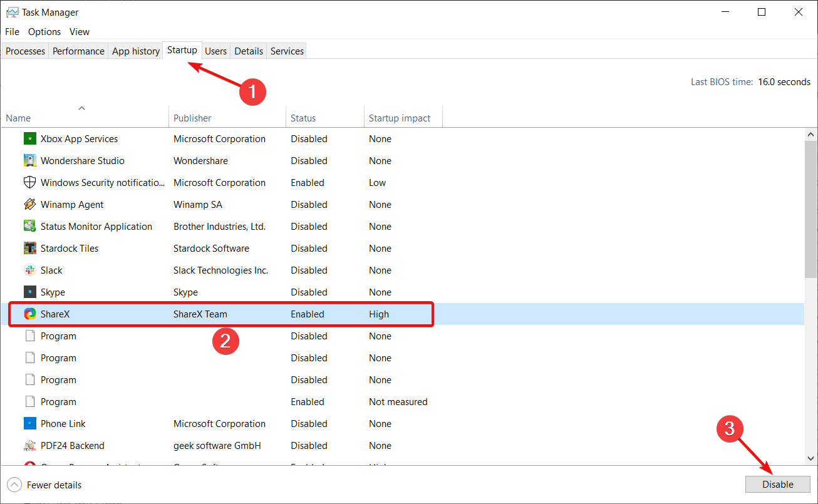Image resolution: width=818 pixels, height=504 pixels.
Task: Click the Disable button
Action: pyautogui.click(x=778, y=485)
